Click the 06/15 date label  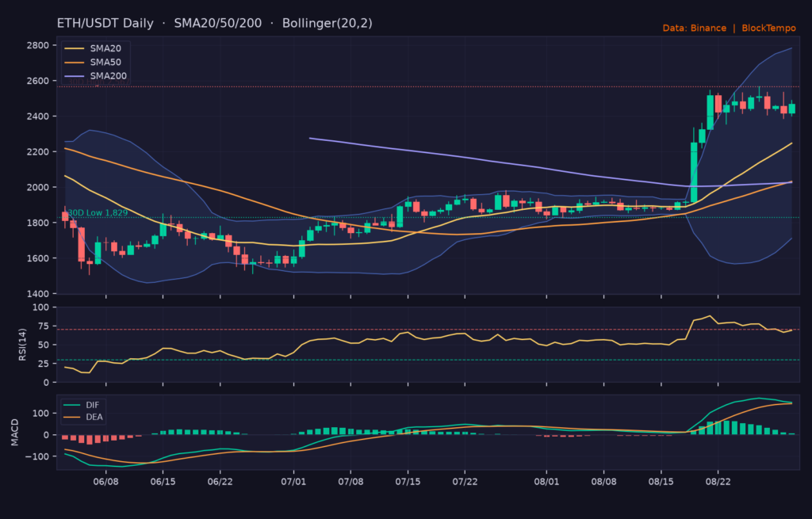163,482
